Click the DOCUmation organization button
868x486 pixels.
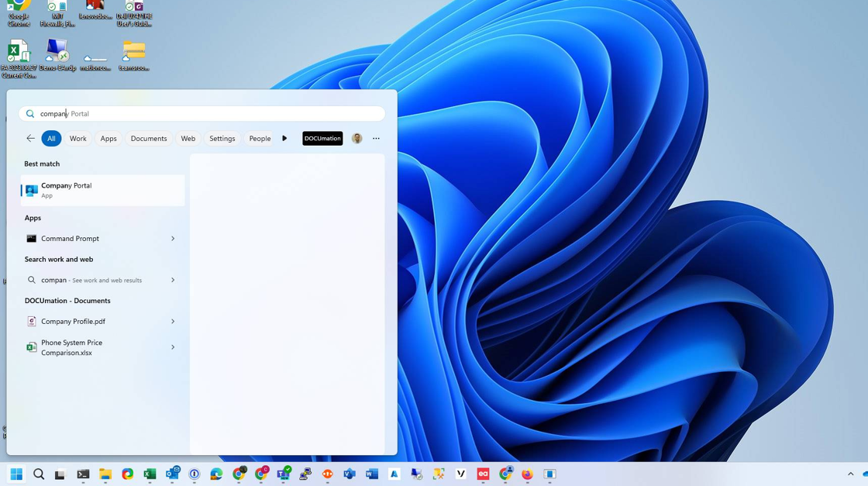[322, 139]
